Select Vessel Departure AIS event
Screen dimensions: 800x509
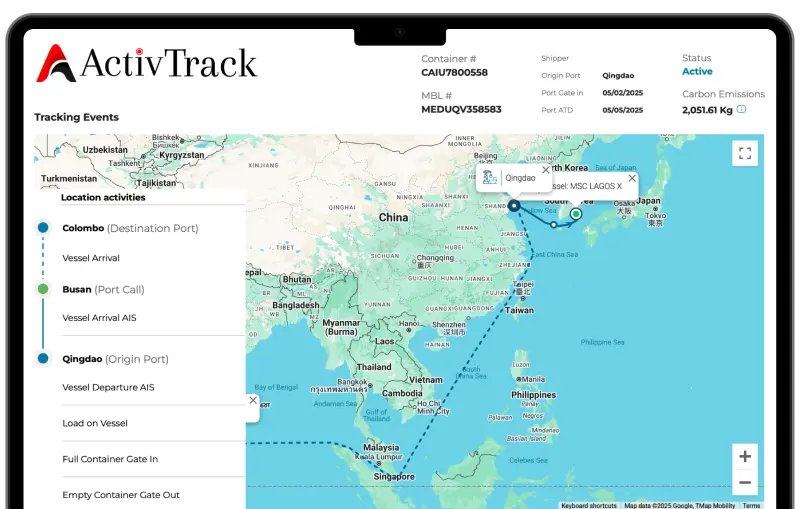click(x=108, y=387)
